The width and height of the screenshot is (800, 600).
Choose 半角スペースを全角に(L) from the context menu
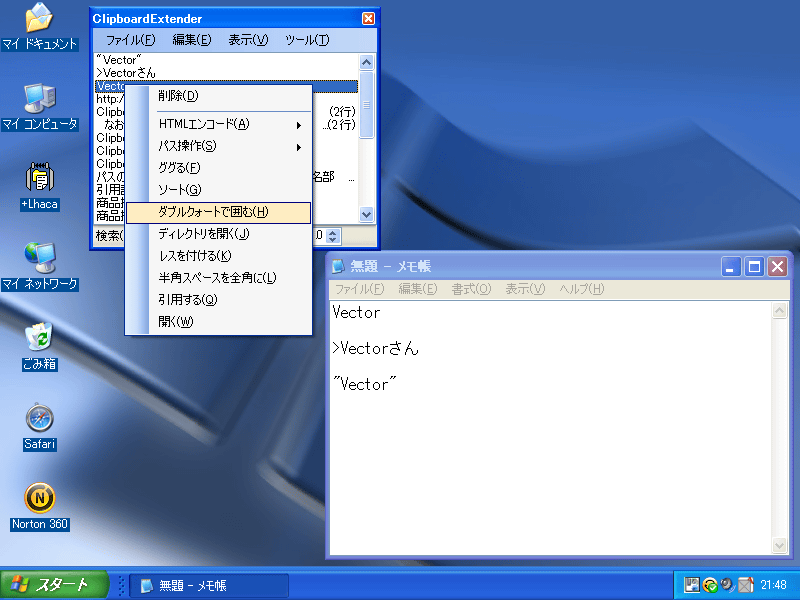(x=218, y=278)
